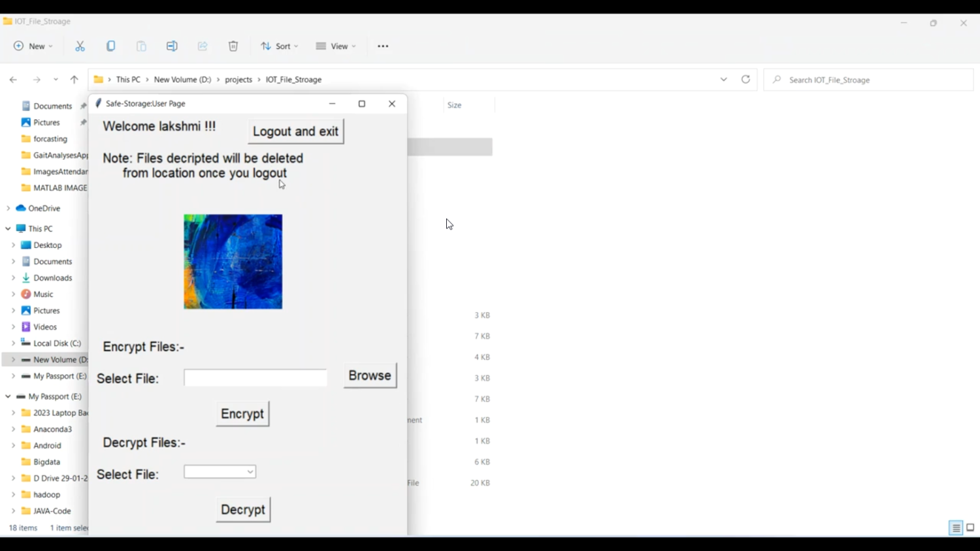Open the New menu
The image size is (980, 551).
[x=33, y=46]
